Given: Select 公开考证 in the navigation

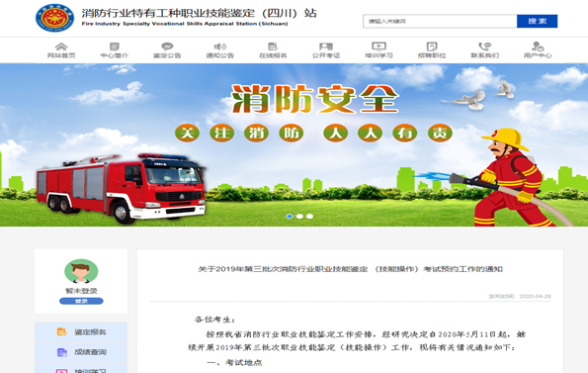Looking at the screenshot, I should [x=326, y=50].
